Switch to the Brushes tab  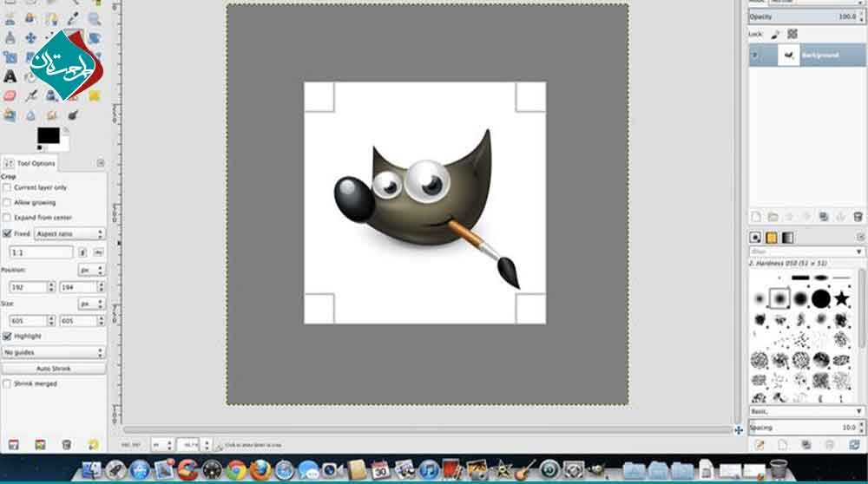(755, 238)
